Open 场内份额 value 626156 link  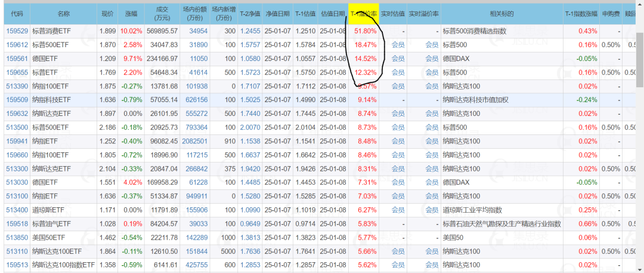point(197,100)
